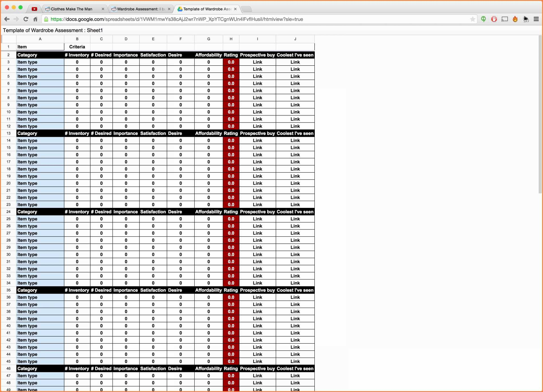This screenshot has width=543, height=392.
Task: Reload the page with refresh icon
Action: [26, 19]
